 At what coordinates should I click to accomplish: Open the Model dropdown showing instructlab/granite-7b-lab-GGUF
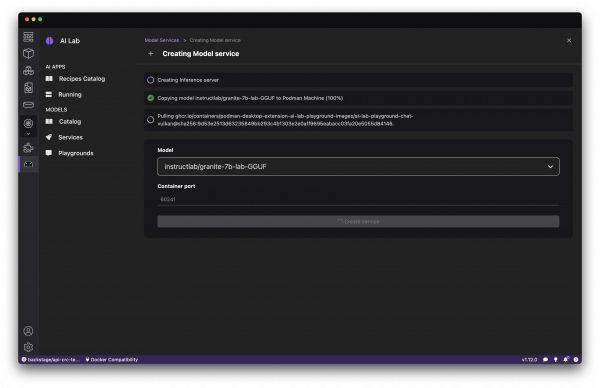click(358, 166)
